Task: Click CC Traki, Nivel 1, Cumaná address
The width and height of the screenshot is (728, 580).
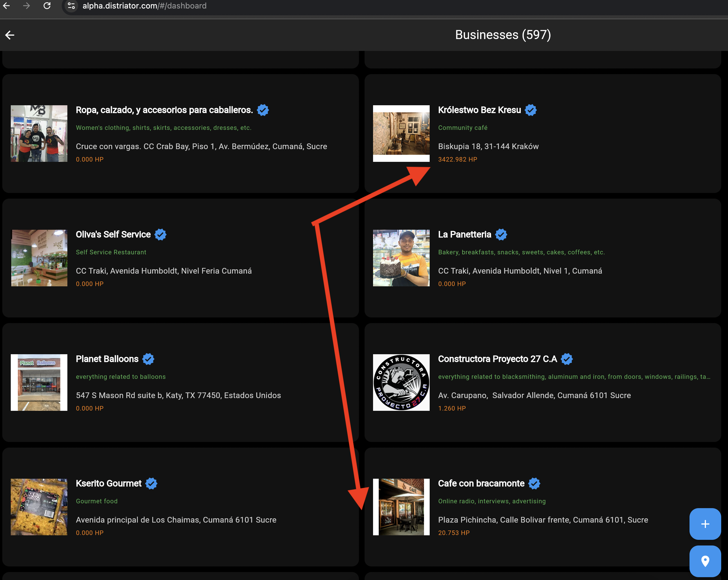Action: [x=520, y=271]
